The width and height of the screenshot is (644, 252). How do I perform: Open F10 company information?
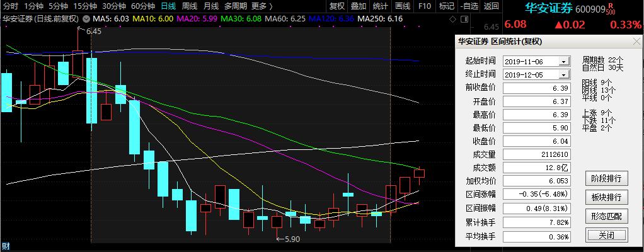click(x=425, y=6)
